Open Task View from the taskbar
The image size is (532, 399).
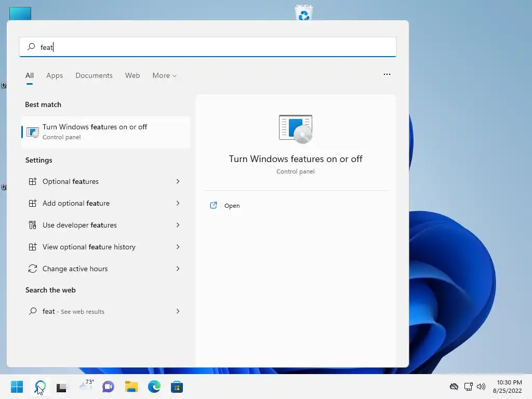pyautogui.click(x=61, y=387)
